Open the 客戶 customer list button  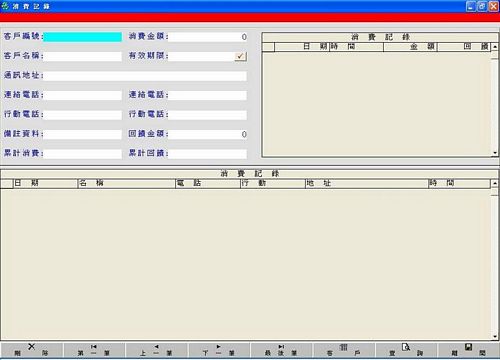point(344,350)
